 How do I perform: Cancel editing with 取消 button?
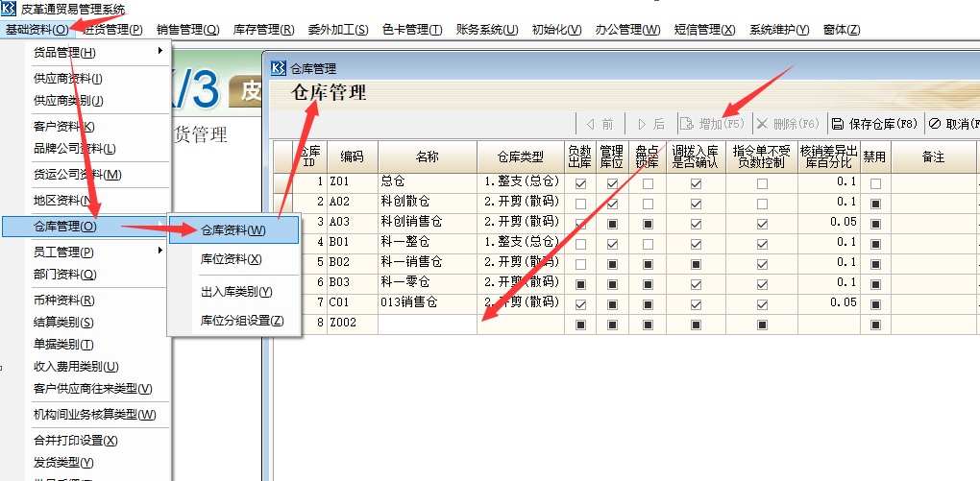953,124
